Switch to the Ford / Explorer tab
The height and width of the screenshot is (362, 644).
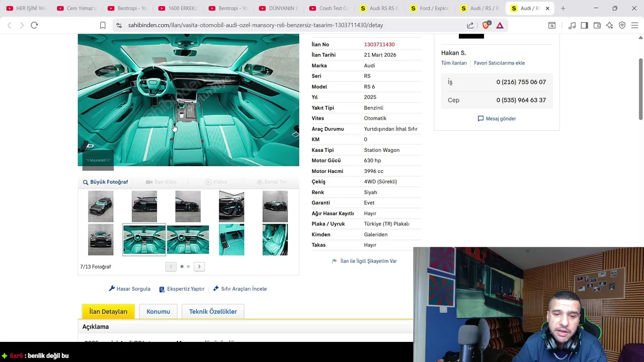click(429, 9)
